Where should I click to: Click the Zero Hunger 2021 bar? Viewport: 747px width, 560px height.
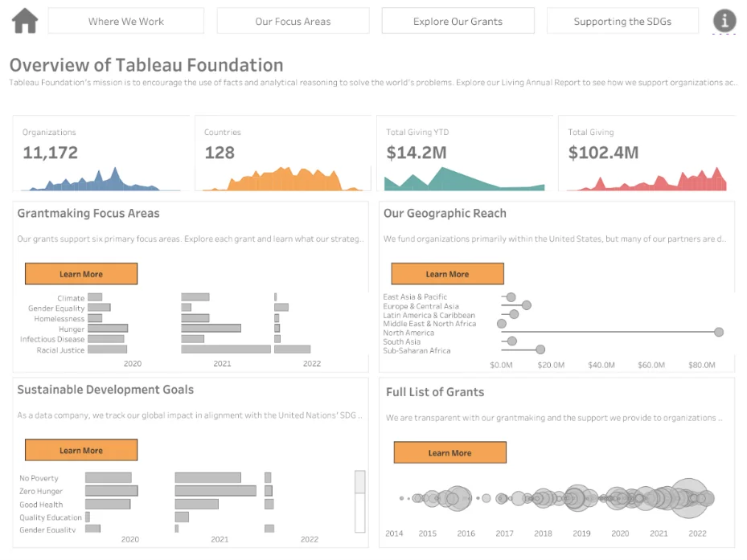[215, 490]
